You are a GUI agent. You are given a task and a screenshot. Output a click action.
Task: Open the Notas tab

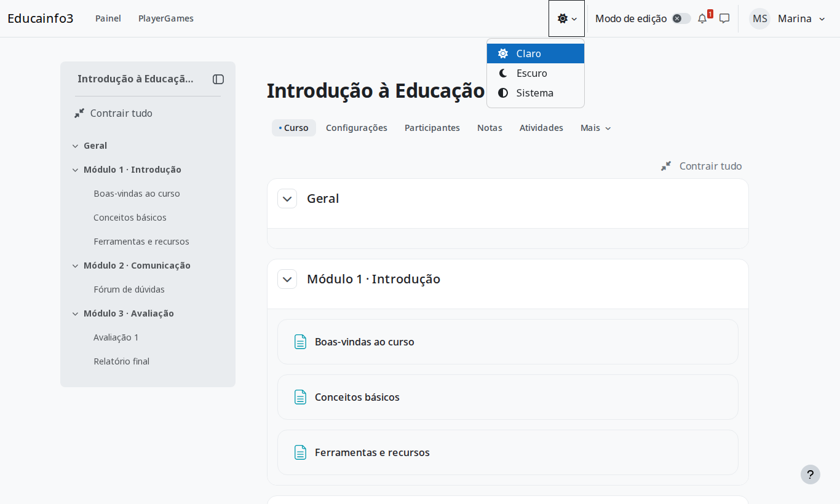pos(489,128)
